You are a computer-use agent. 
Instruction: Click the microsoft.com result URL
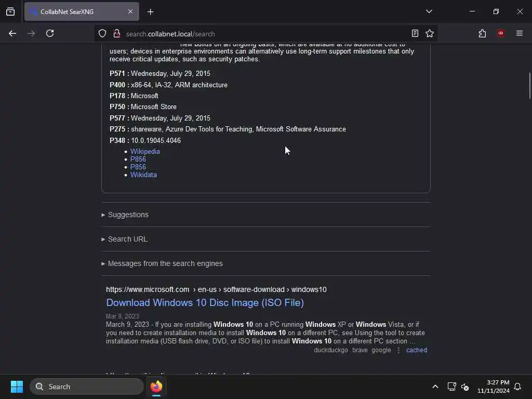[216, 289]
